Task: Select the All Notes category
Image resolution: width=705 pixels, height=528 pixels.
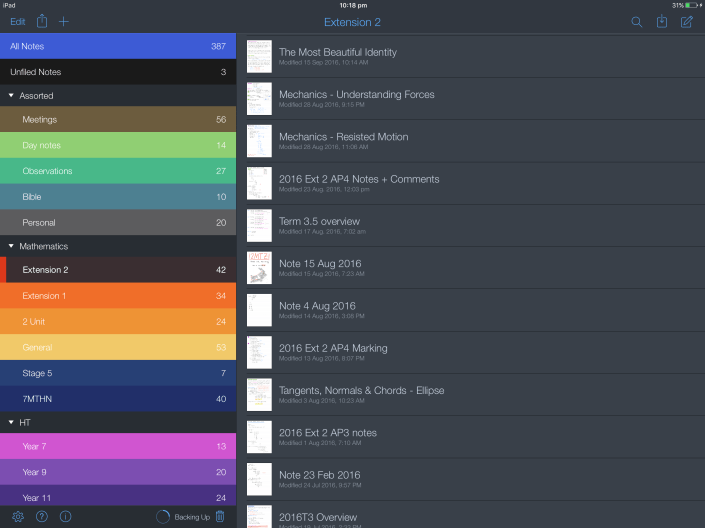Action: tap(118, 46)
